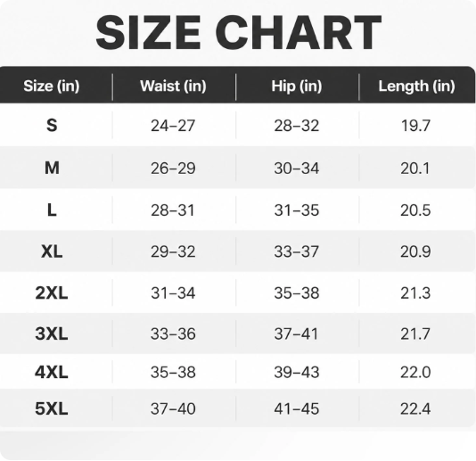Screen dimensions: 476x461
Task: Select the 24–27 waist cell
Action: pyautogui.click(x=173, y=126)
